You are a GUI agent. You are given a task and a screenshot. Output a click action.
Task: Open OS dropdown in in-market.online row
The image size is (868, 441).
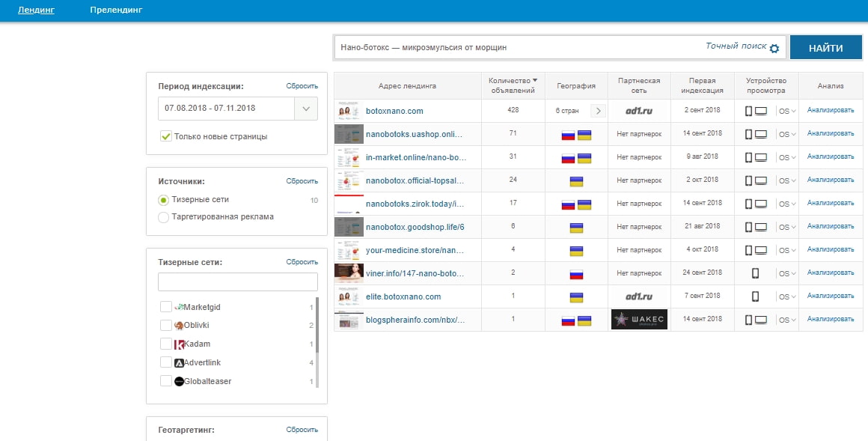[787, 157]
